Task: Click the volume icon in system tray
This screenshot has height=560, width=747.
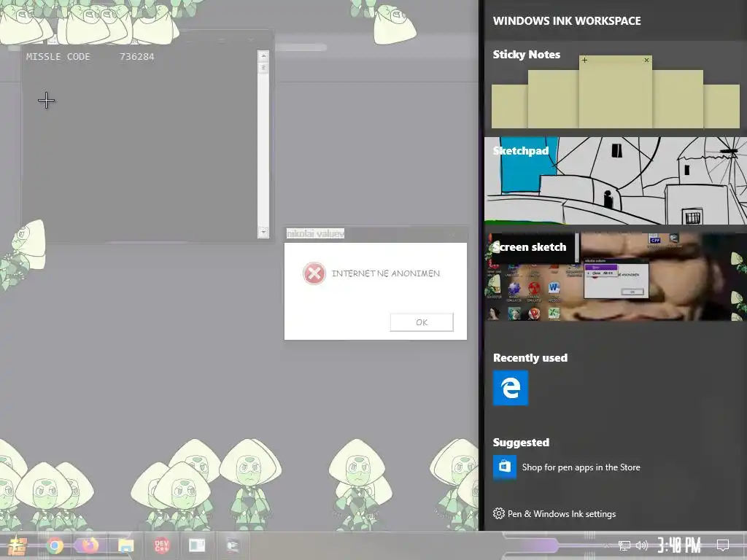Action: (x=642, y=545)
